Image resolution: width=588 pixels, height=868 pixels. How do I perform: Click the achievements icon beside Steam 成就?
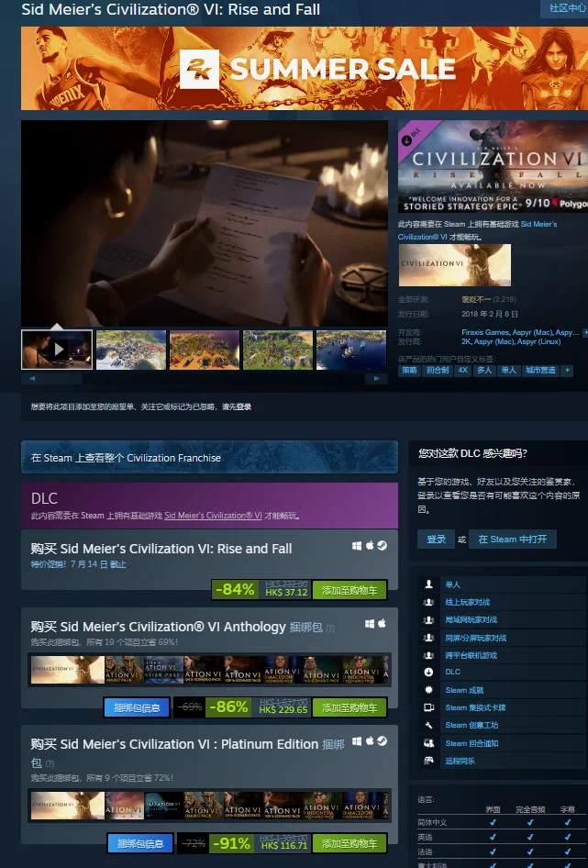point(428,690)
